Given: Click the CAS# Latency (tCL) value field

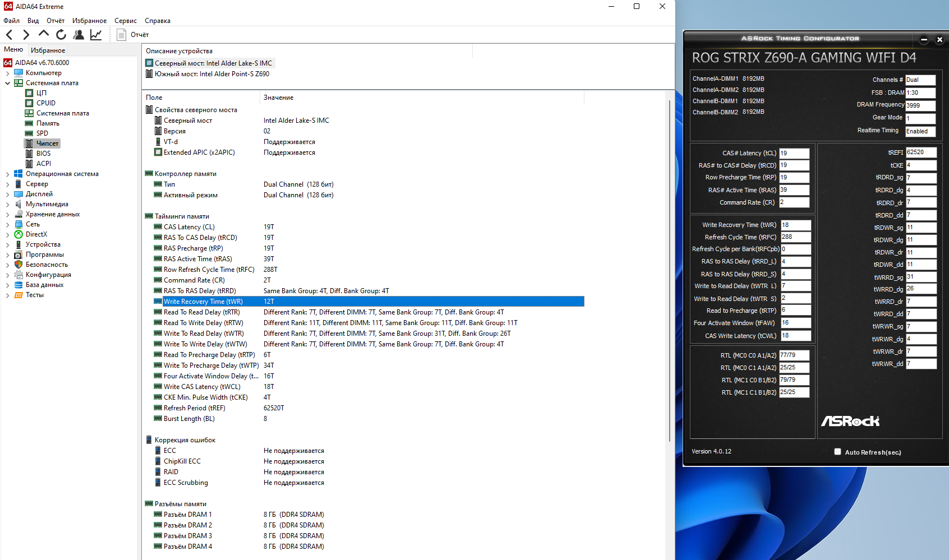Looking at the screenshot, I should tap(794, 153).
